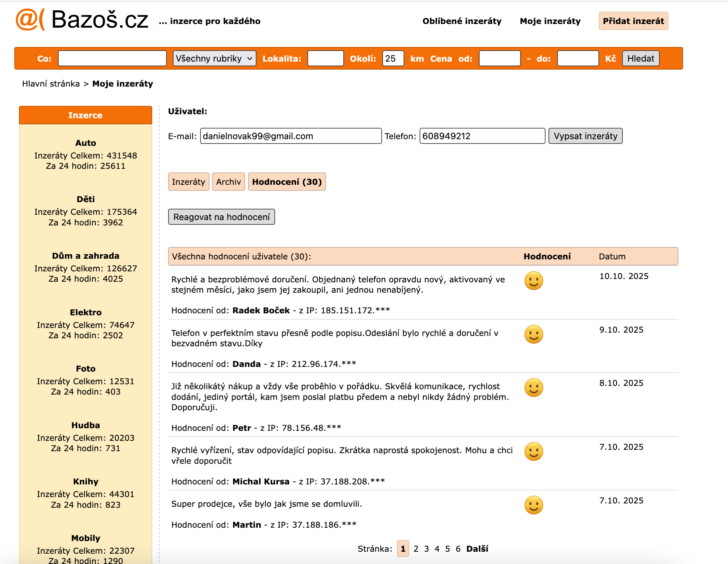Switch to the Archiv tab
The height and width of the screenshot is (564, 728).
228,182
